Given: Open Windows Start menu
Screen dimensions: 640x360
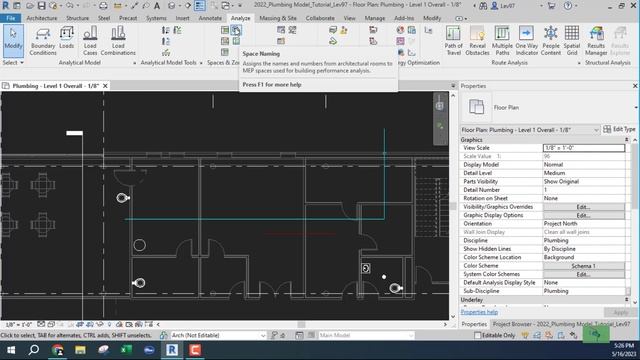Looking at the screenshot, I should pyautogui.click(x=11, y=350).
